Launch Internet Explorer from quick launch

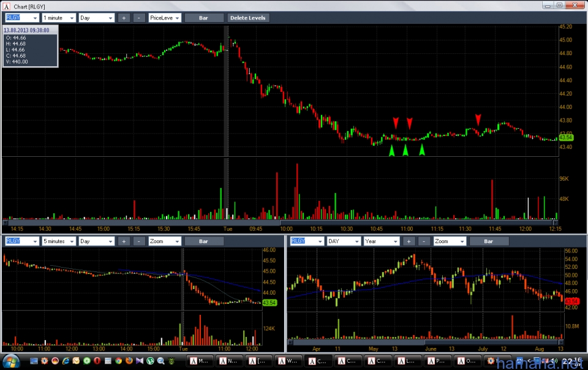(x=66, y=361)
